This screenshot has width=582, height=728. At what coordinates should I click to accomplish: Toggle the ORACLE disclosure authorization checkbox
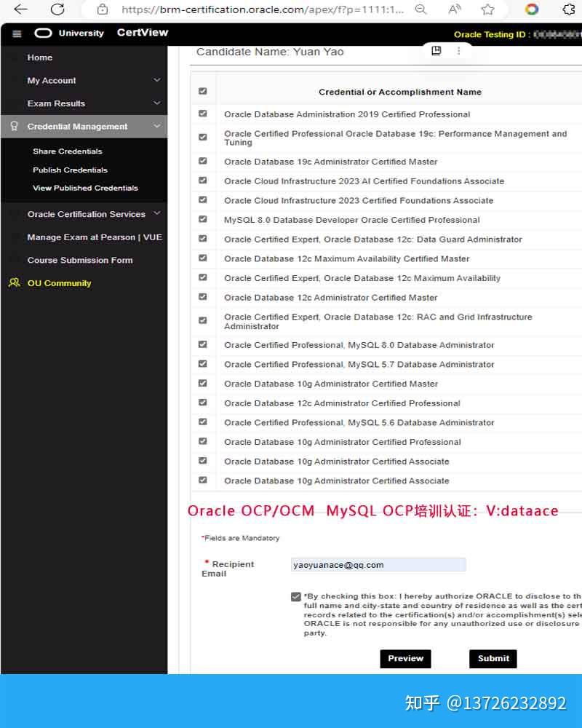(295, 596)
